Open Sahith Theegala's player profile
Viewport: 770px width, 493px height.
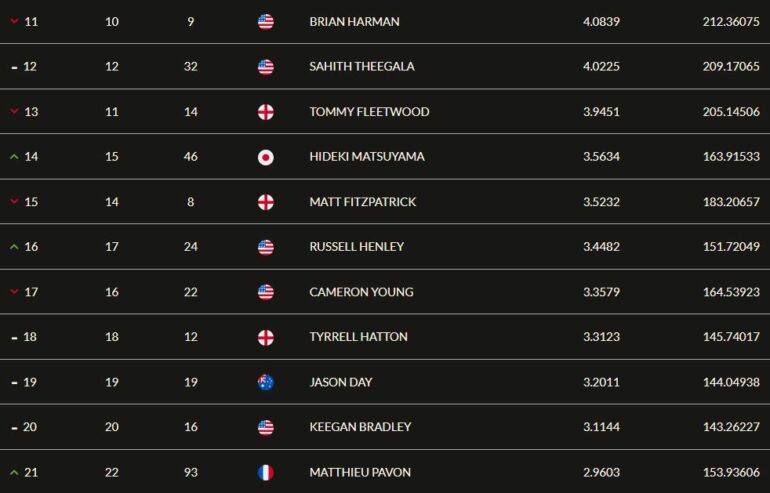coord(362,66)
